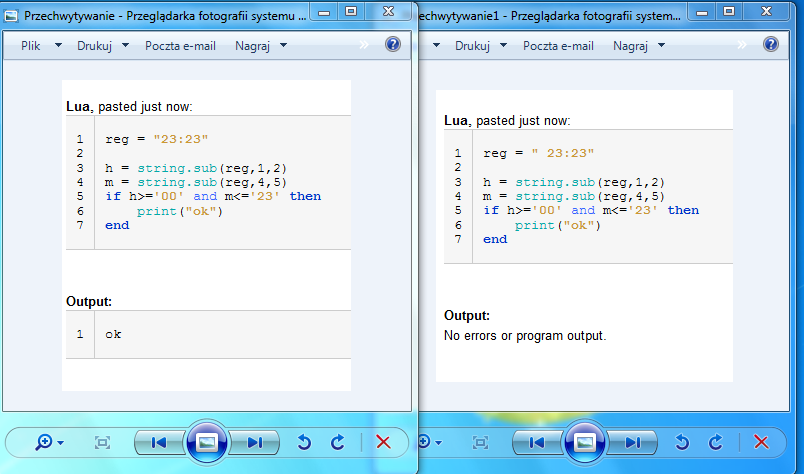The width and height of the screenshot is (804, 474).
Task: Open the Drukuj menu in right window
Action: [x=472, y=46]
